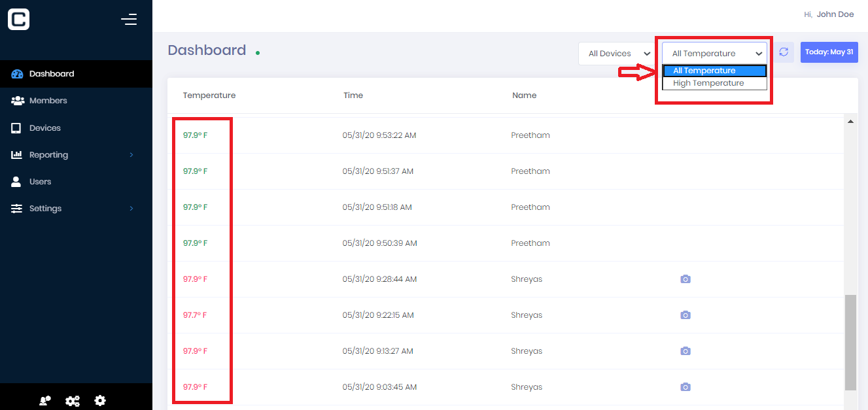The image size is (868, 410).
Task: Open the Users menu item
Action: click(76, 182)
